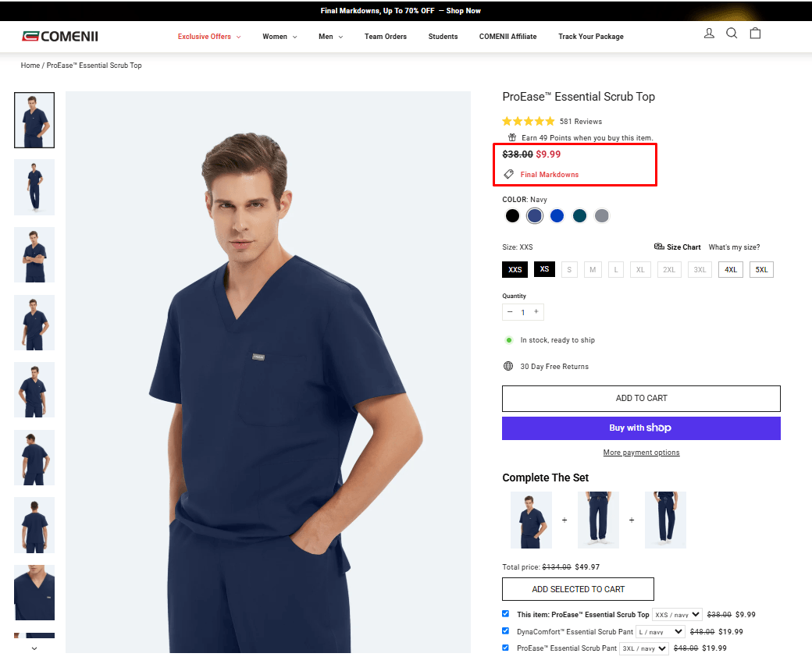The width and height of the screenshot is (812, 664).
Task: Uncheck this item: ProEase Essential Scrub Top
Action: click(505, 613)
